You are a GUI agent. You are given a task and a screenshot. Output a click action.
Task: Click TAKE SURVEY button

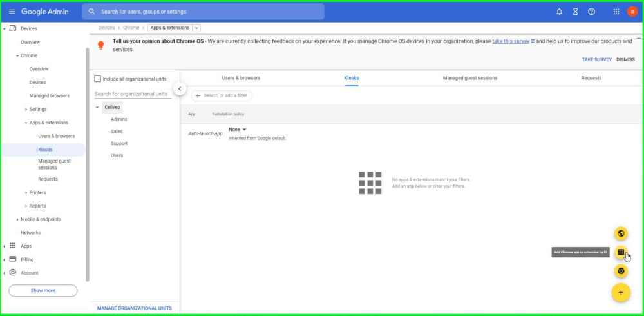[x=597, y=60]
